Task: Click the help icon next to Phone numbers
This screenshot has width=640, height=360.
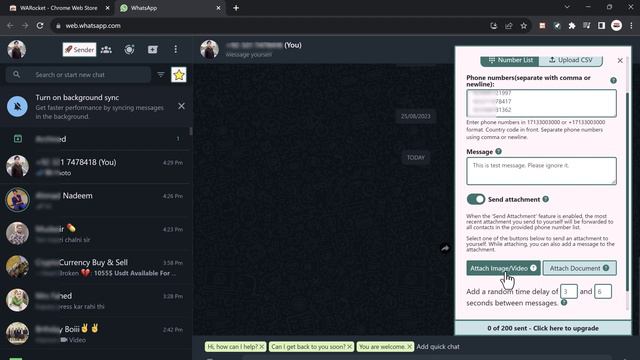Action: tap(613, 80)
